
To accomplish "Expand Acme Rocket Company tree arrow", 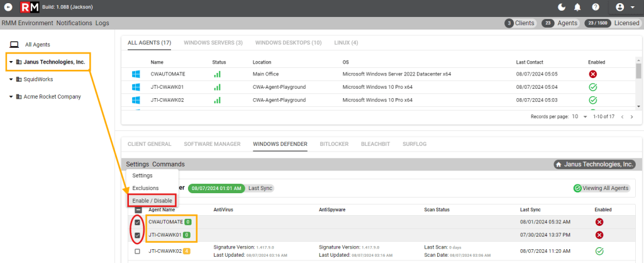I will [x=11, y=96].
